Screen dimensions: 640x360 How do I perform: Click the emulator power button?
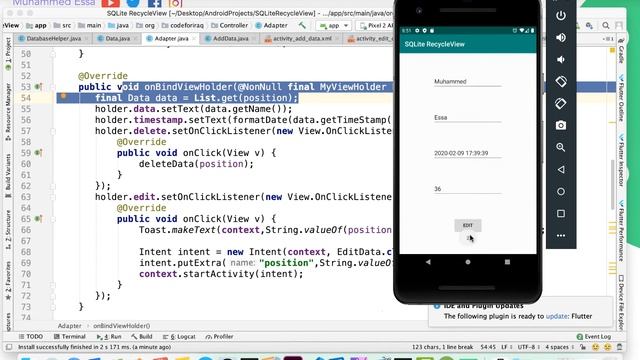[x=561, y=16]
